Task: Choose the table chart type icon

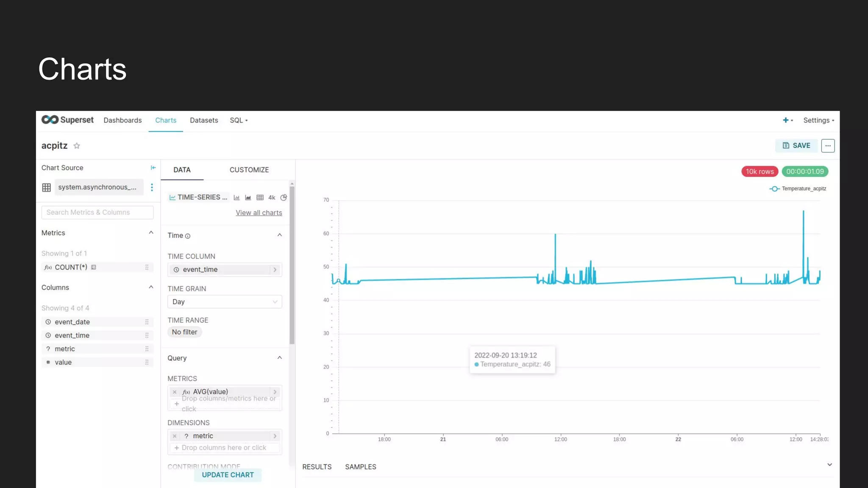Action: click(x=260, y=197)
